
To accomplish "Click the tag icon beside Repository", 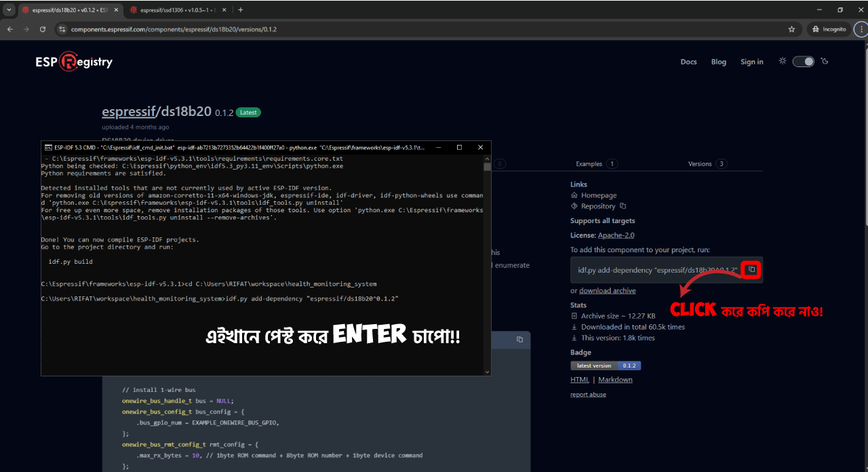I will tap(574, 206).
